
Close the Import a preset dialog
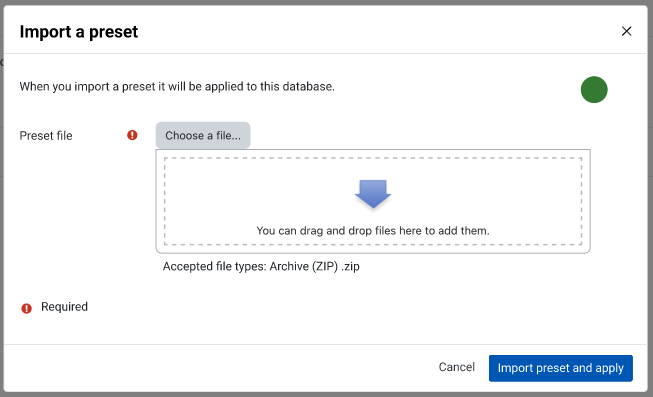pos(626,31)
